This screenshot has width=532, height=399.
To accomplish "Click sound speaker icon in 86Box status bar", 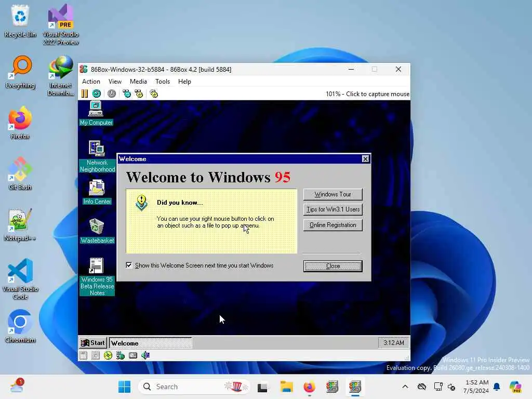I will (x=145, y=355).
